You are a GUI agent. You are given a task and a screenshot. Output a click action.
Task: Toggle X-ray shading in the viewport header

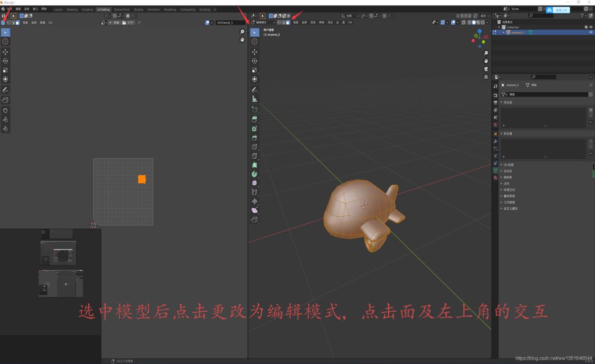click(463, 22)
